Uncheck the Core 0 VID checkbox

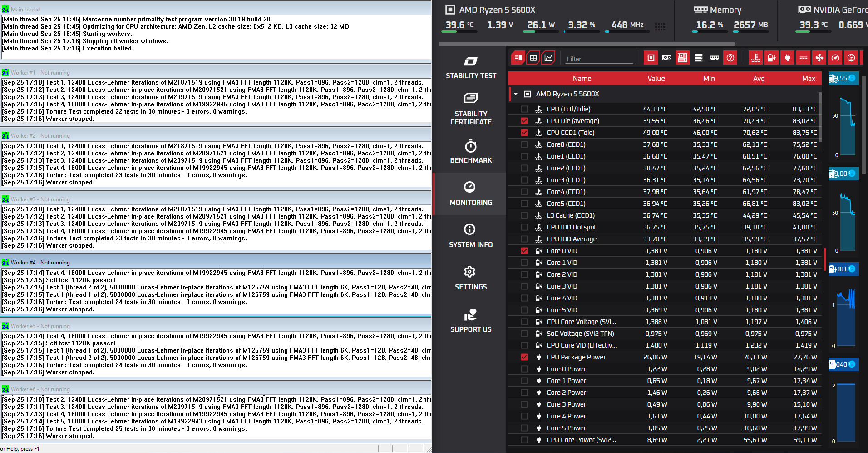click(524, 251)
